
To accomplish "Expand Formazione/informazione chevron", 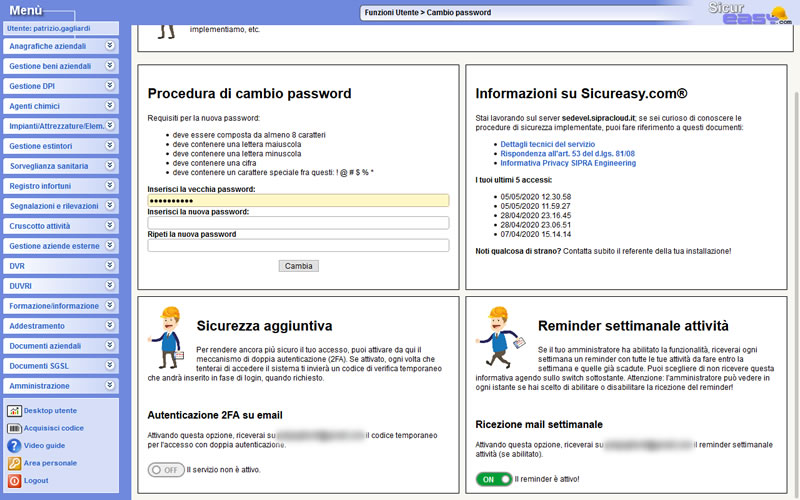I will (110, 305).
